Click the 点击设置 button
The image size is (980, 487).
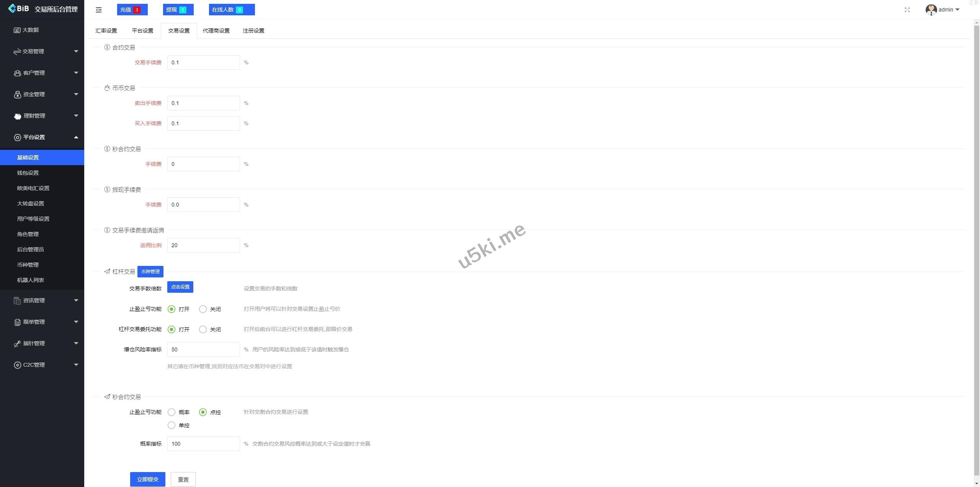(x=180, y=287)
